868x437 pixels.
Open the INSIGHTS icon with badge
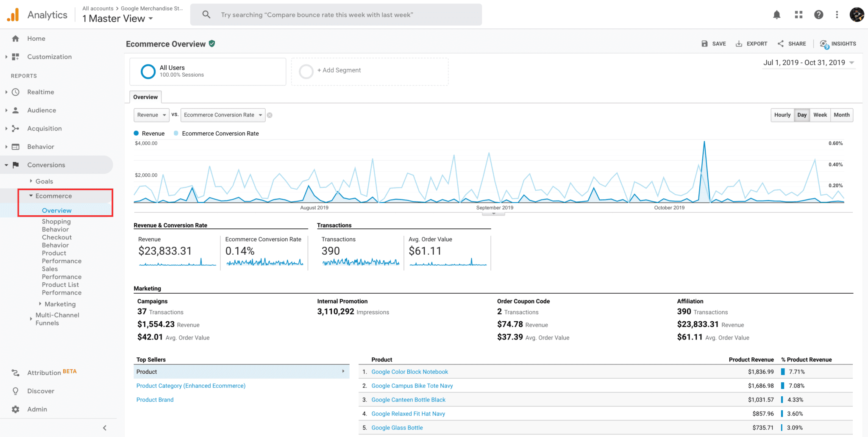coord(824,44)
